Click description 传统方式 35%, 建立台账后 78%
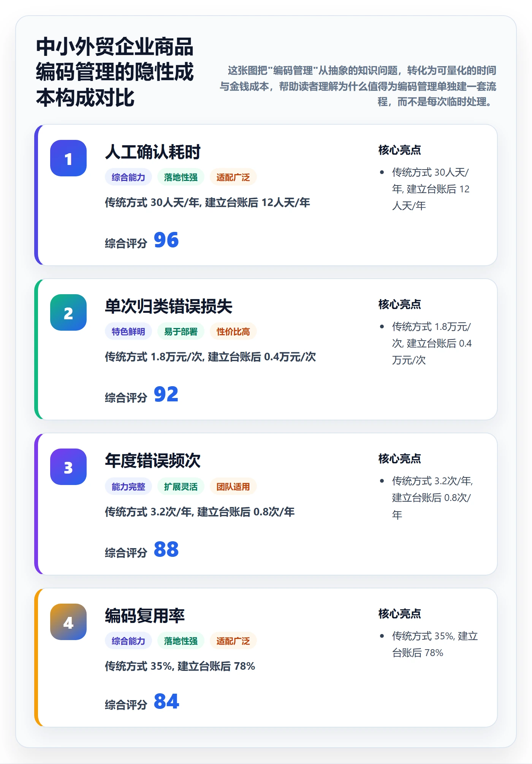The height and width of the screenshot is (764, 532). pyautogui.click(x=180, y=666)
